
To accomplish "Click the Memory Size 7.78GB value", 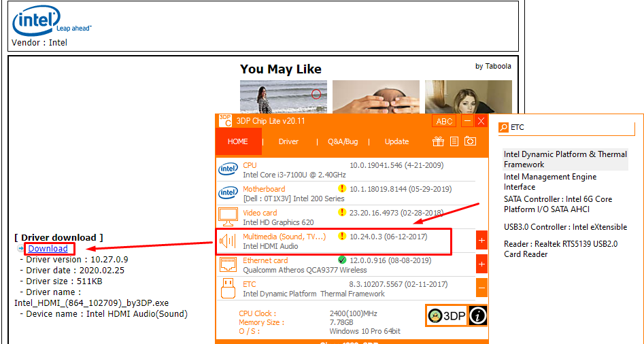I will click(341, 322).
